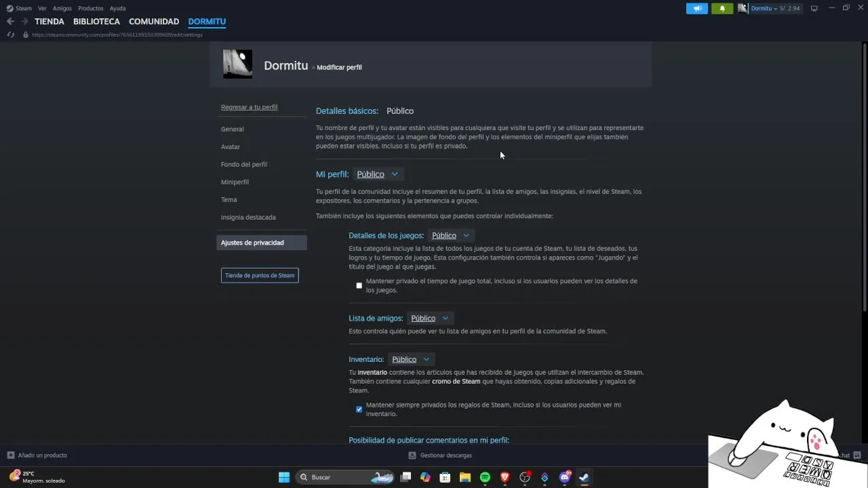868x488 pixels.
Task: Click the Steam taskbar icon
Action: 584,477
